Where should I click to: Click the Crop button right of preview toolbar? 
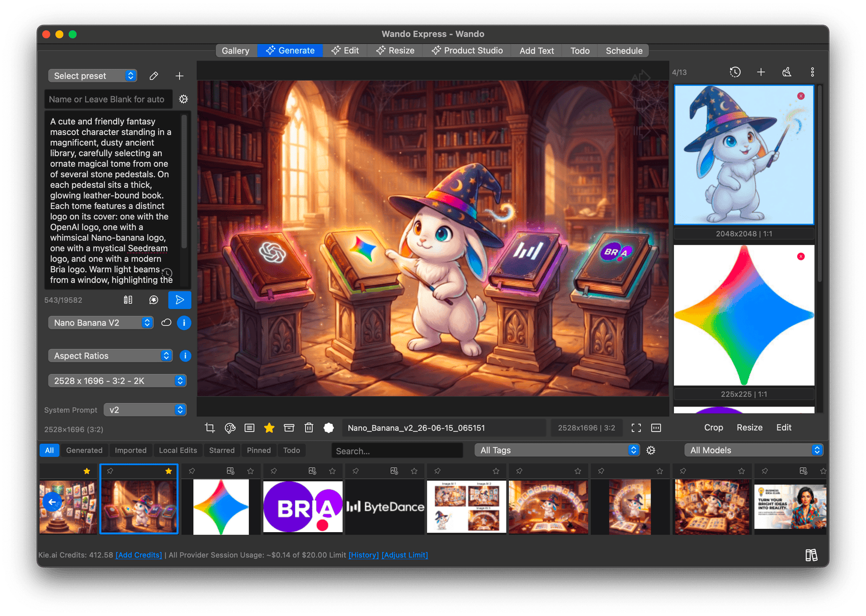[713, 428]
